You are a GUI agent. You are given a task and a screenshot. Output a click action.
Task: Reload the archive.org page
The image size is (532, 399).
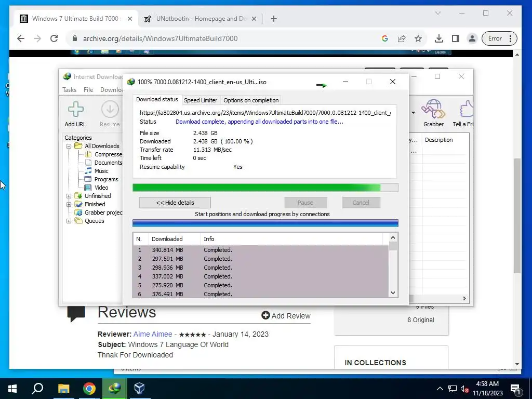(54, 38)
